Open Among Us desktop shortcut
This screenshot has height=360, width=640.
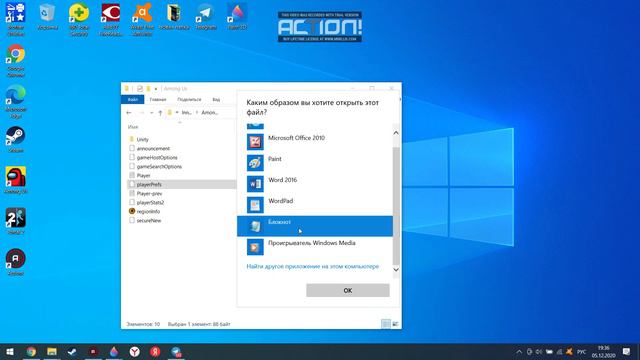coord(16,180)
